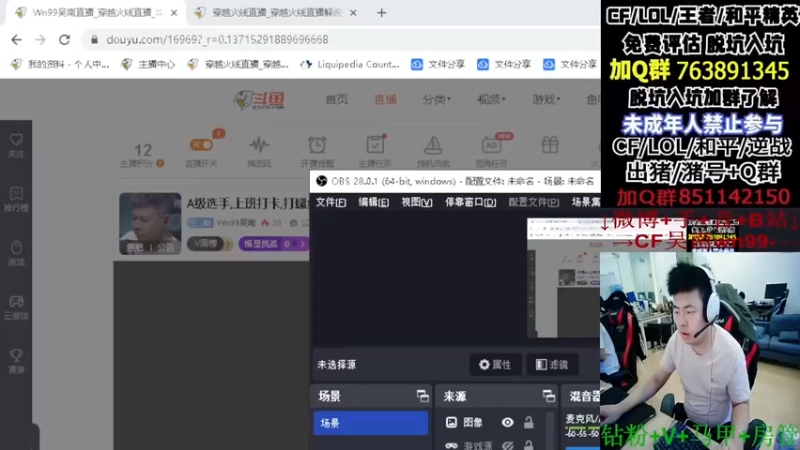Close the second 穿越火线直播 browser tab
The height and width of the screenshot is (450, 800).
pos(353,13)
